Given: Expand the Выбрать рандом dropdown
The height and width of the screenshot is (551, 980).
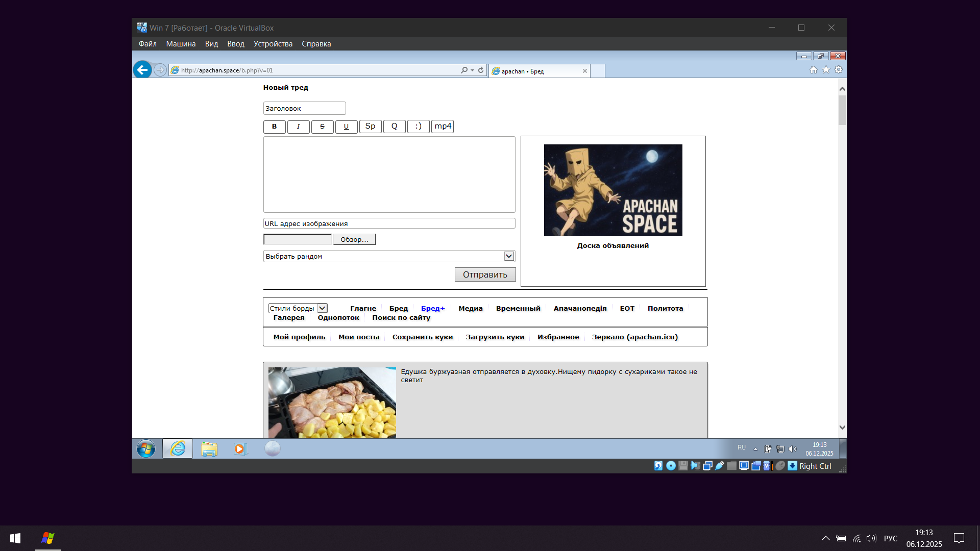Looking at the screenshot, I should click(x=508, y=256).
